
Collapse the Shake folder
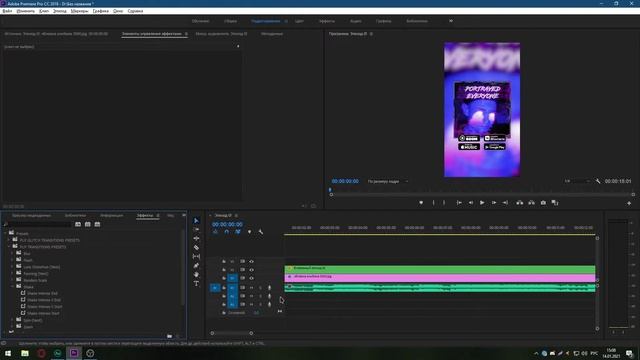[13, 287]
